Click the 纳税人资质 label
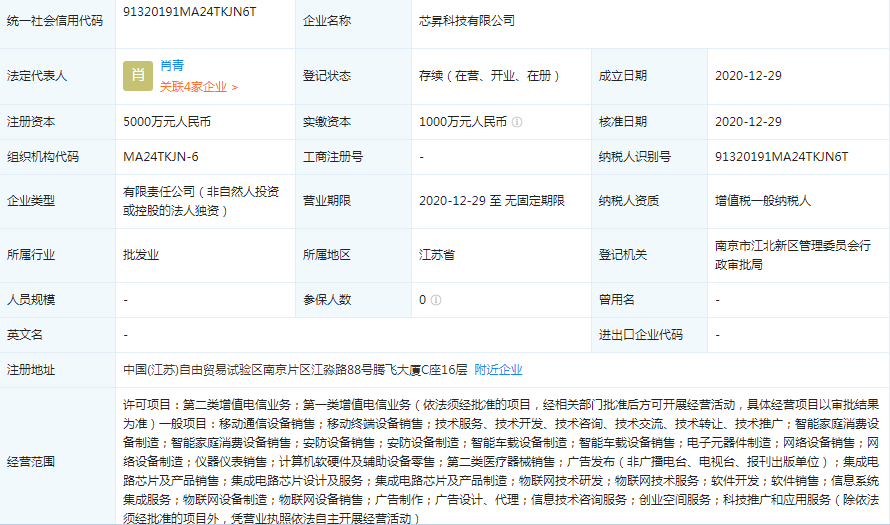The height and width of the screenshot is (525, 890). click(x=629, y=201)
